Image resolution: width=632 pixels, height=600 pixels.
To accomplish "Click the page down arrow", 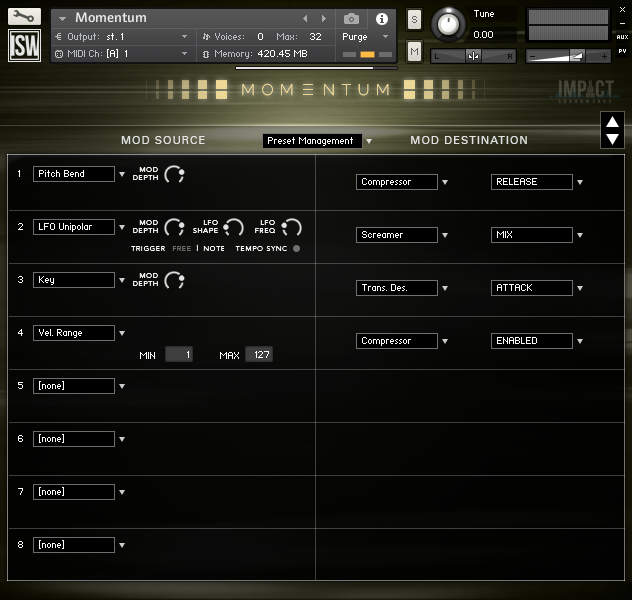I will click(612, 139).
